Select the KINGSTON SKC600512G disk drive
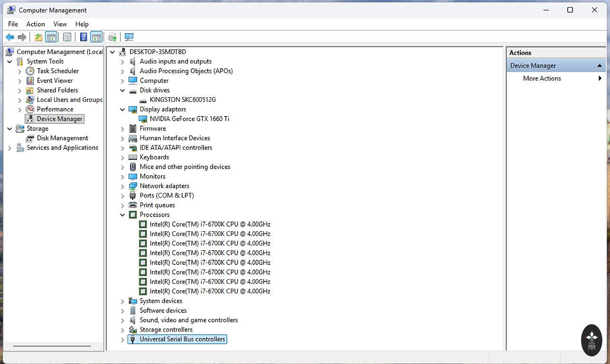 [x=182, y=100]
